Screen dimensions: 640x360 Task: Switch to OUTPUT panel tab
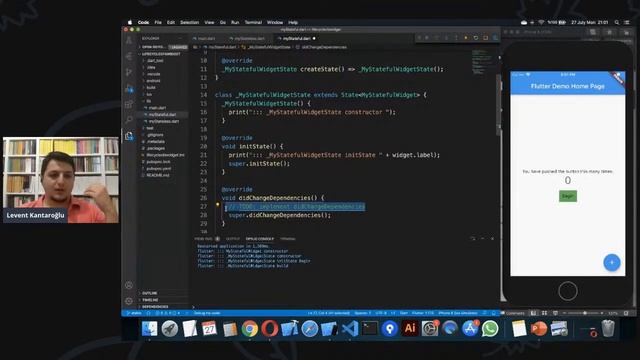point(233,239)
